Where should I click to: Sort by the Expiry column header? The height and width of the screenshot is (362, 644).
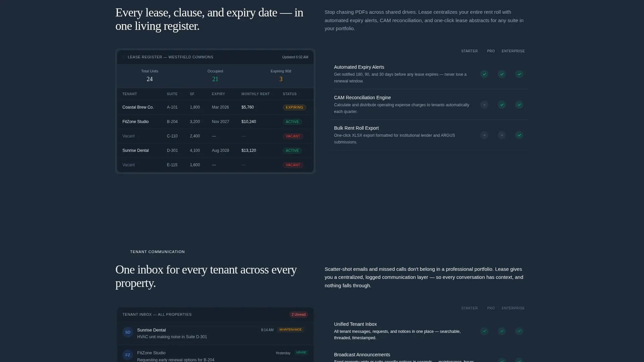218,94
